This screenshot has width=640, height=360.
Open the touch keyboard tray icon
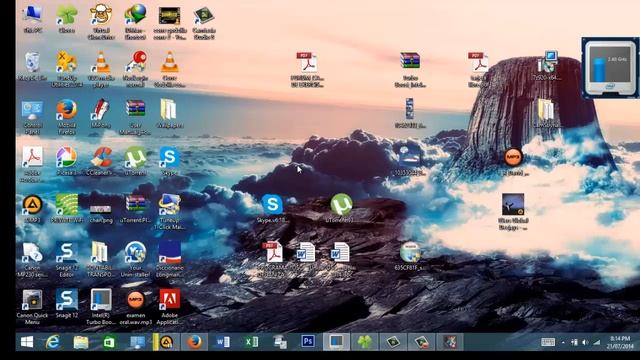click(548, 342)
